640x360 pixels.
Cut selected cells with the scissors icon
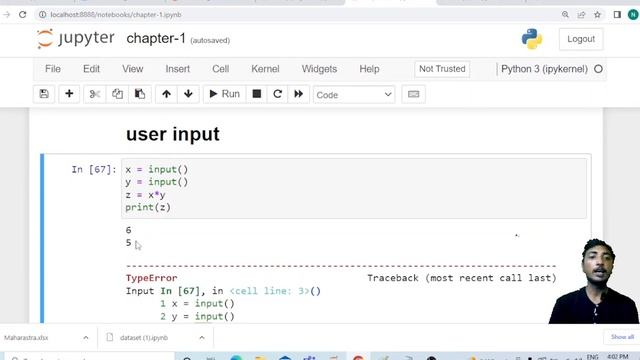coord(95,94)
